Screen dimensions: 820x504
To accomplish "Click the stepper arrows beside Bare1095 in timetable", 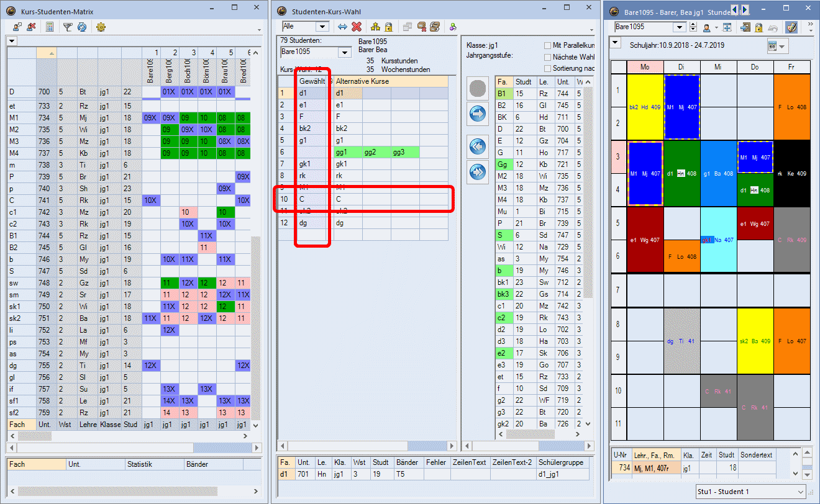I will click(x=694, y=27).
